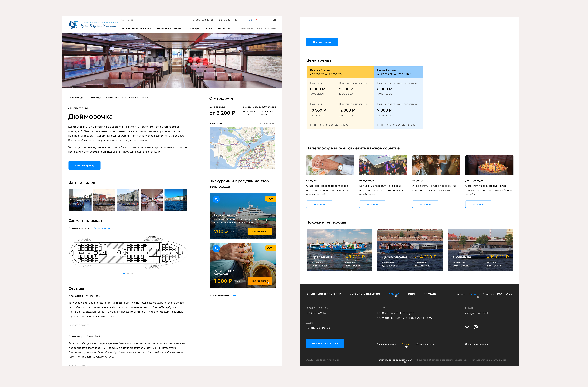Select second dot of deck scheme carousel
The height and width of the screenshot is (387, 588).
tap(128, 273)
